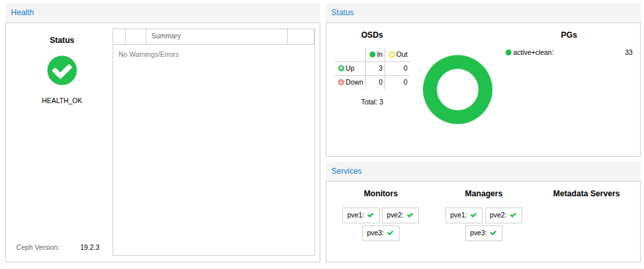Image resolution: width=644 pixels, height=269 pixels.
Task: Click the active+clean green dot
Action: [x=508, y=52]
